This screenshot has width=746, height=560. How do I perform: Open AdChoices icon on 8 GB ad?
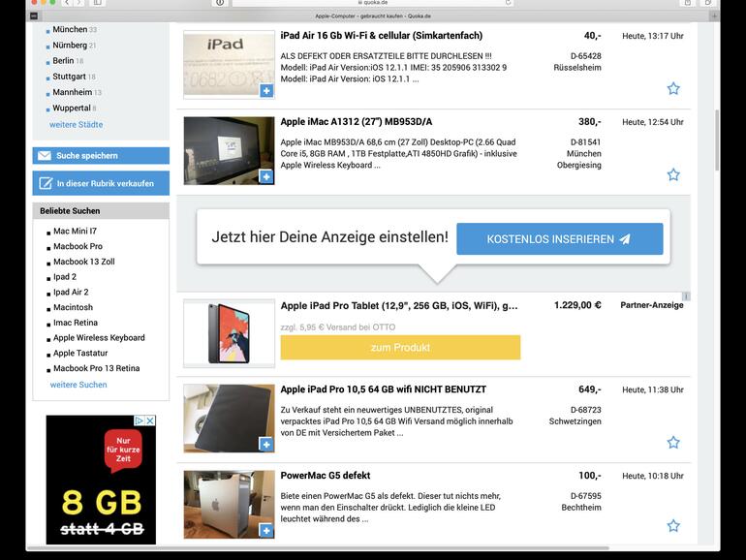140,420
